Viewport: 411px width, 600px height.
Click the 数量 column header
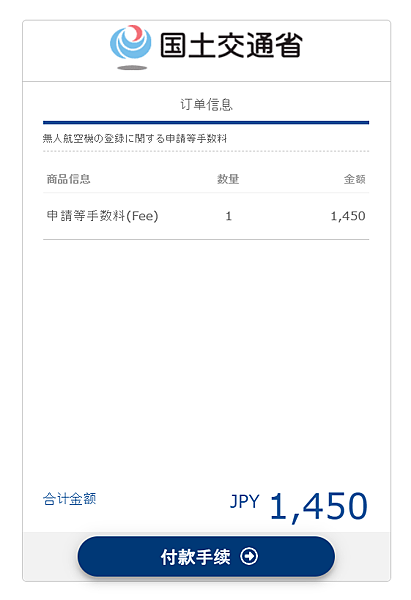[228, 179]
